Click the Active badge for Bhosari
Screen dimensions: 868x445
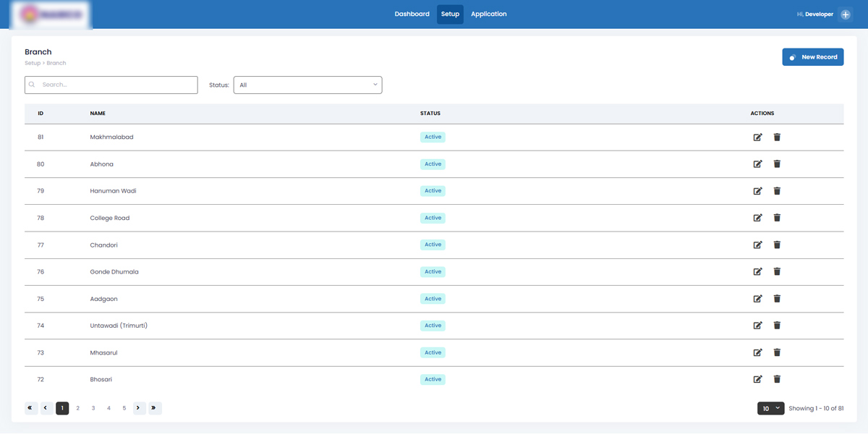coord(433,379)
